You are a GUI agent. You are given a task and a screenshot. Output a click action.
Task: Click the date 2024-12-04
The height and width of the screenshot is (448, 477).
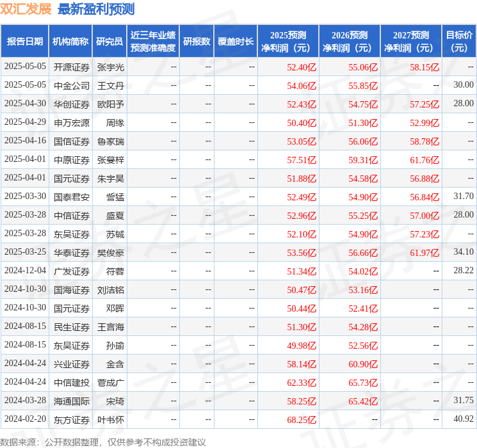25,270
